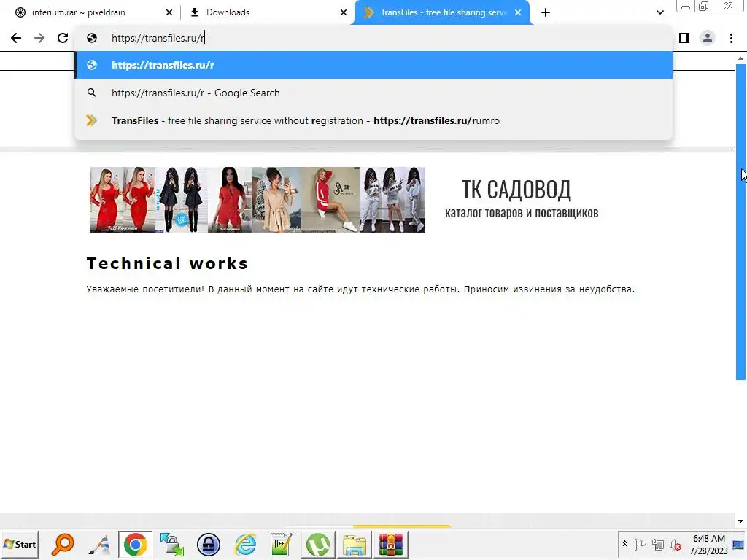Image resolution: width=747 pixels, height=560 pixels.
Task: Click the page vertical scrollbar thumb
Action: (741, 222)
